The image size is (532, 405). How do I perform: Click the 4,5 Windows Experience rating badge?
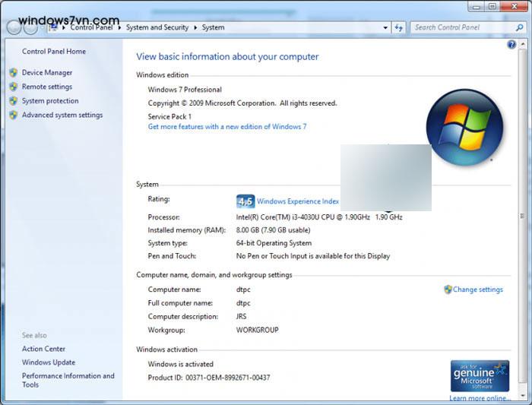[245, 201]
